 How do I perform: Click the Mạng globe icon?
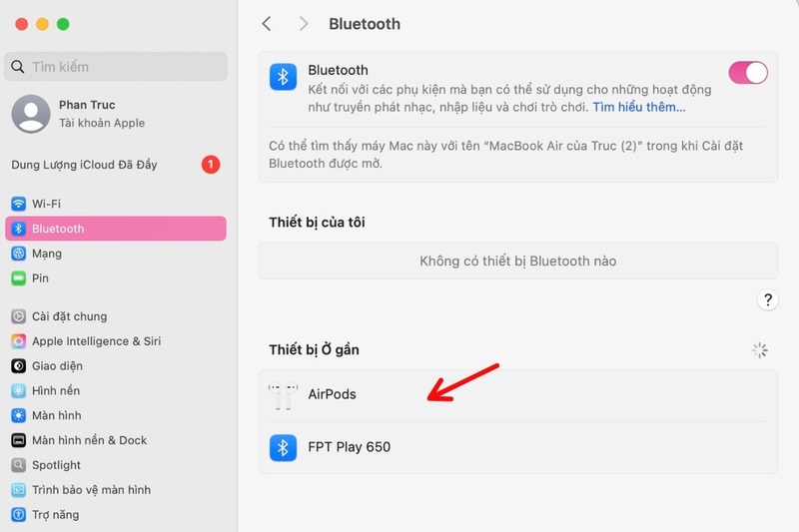18,254
